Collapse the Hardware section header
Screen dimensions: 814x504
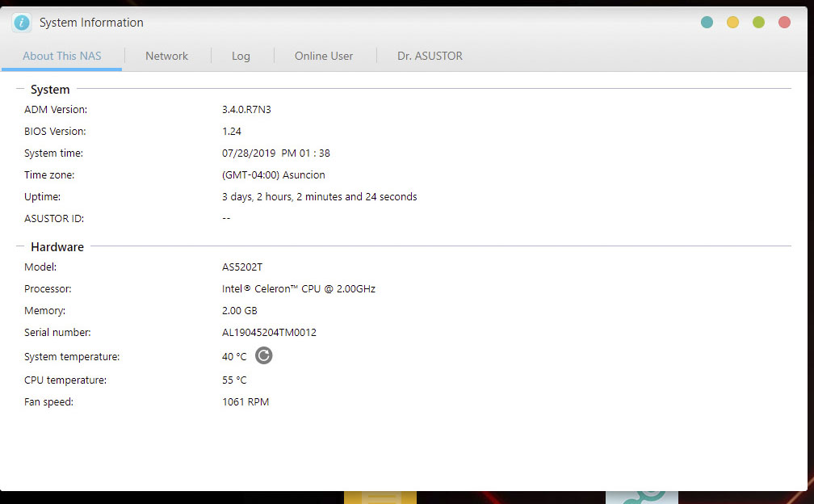[57, 246]
